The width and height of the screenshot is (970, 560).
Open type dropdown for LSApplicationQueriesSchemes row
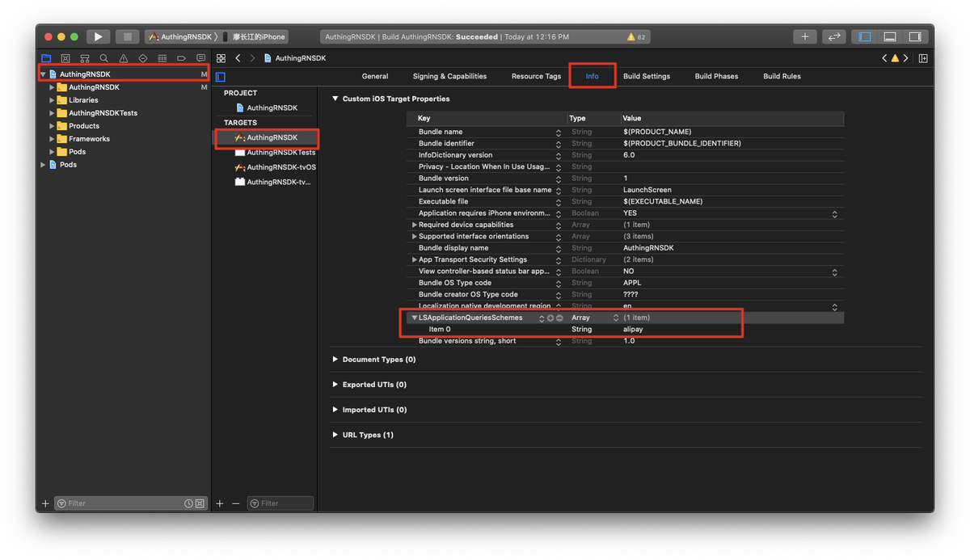click(x=615, y=318)
